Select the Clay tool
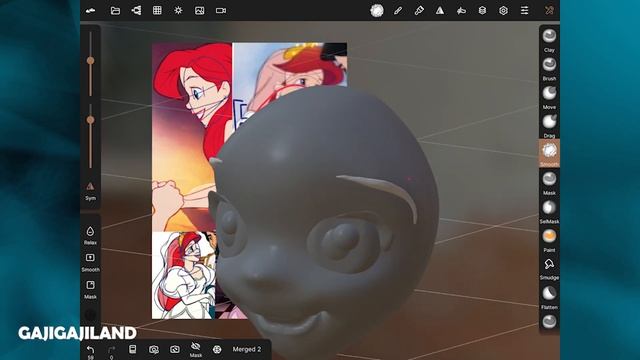640x360 pixels. [549, 40]
